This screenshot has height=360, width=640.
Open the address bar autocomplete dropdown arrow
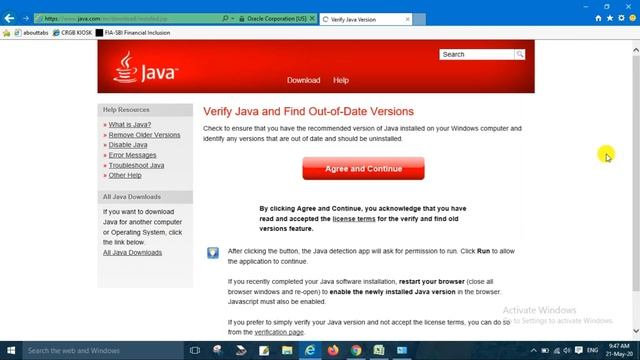[x=233, y=19]
